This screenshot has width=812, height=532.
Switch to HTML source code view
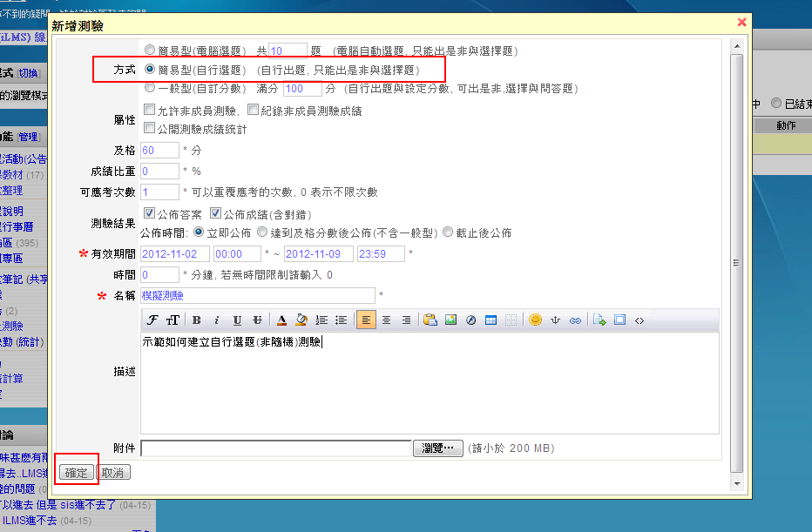639,320
